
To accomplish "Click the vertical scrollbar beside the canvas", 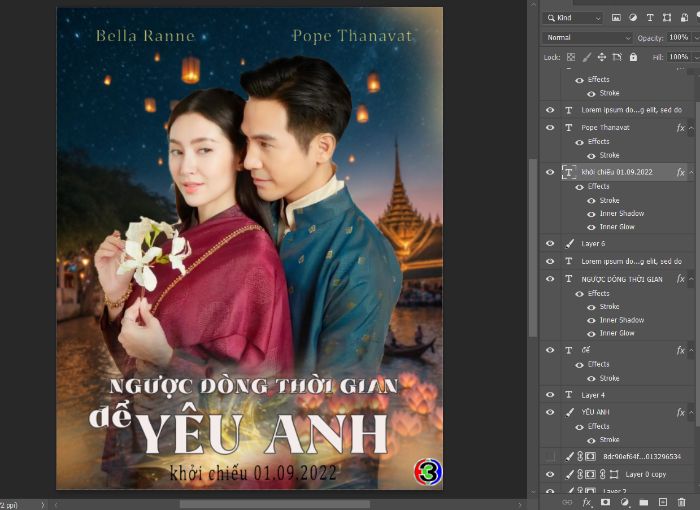I will pos(533,248).
